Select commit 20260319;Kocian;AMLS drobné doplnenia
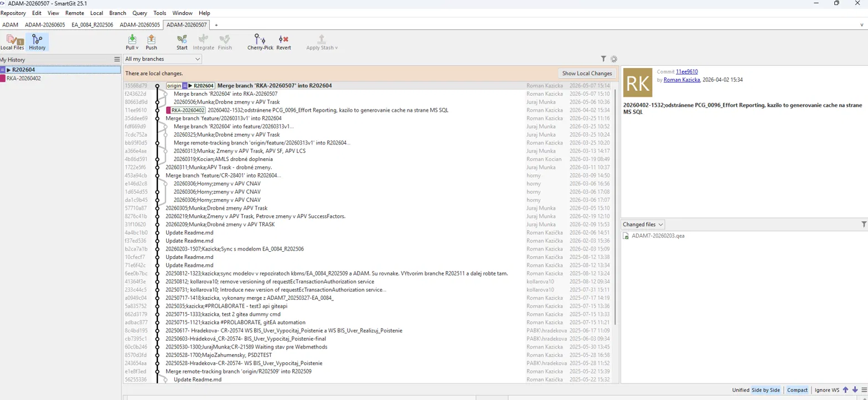Screen dimensions: 868x400 click(x=368, y=159)
